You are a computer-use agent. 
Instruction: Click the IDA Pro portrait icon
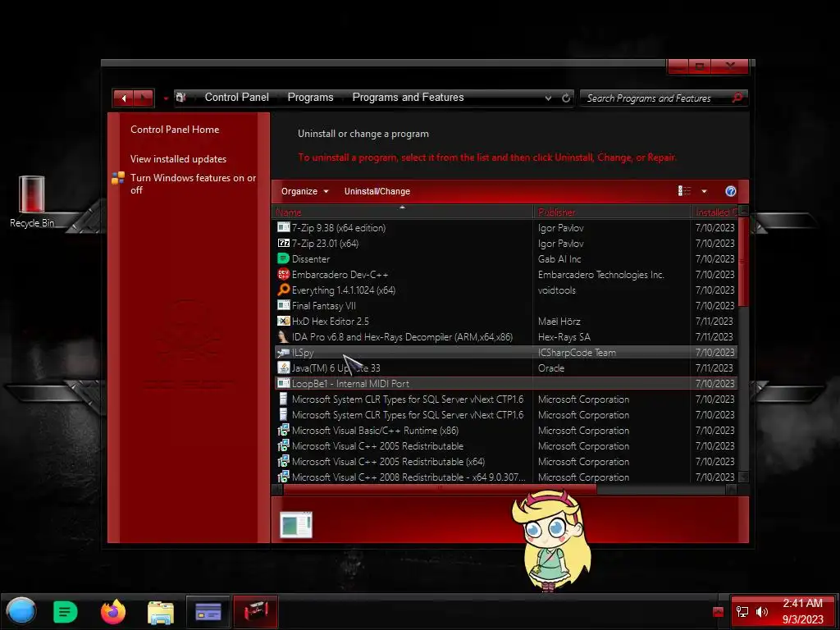tap(283, 336)
